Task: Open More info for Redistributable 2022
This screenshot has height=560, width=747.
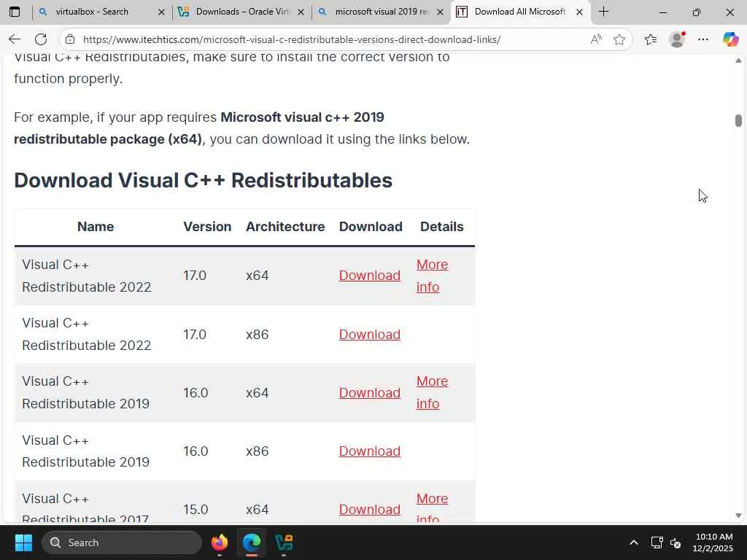Action: 432,276
